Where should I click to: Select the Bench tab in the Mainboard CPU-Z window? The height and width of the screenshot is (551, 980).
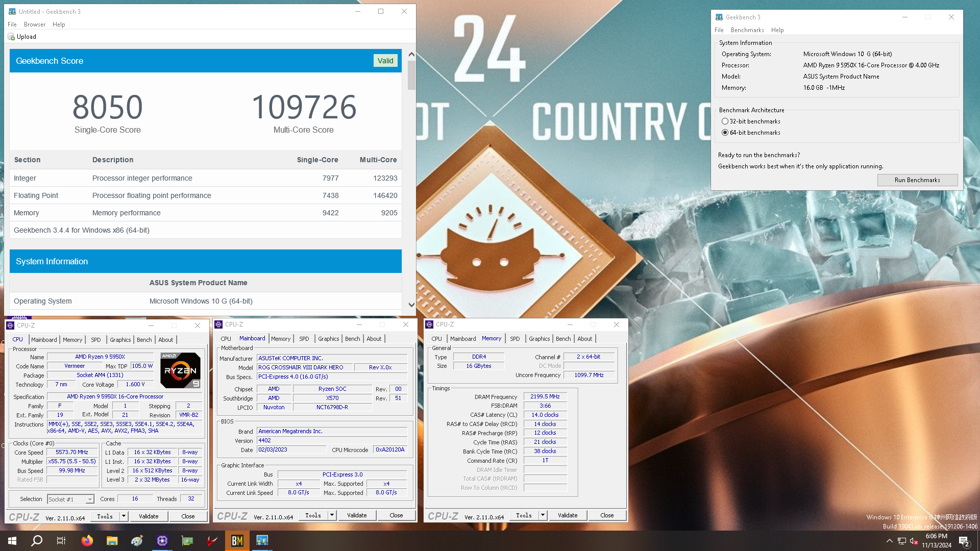pos(353,339)
